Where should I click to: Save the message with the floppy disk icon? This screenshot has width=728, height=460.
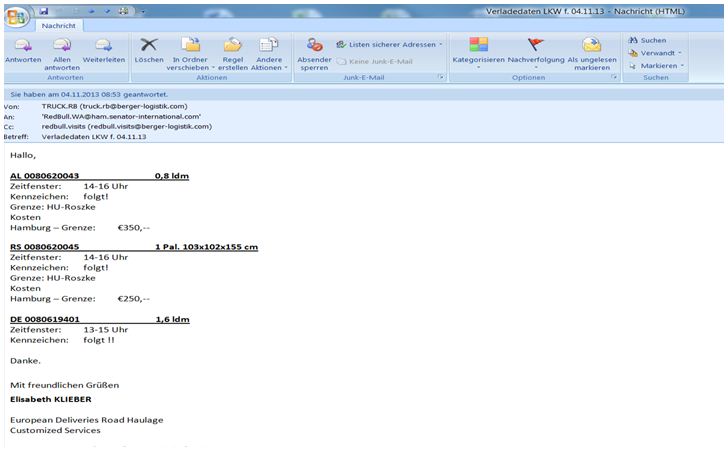tap(44, 11)
